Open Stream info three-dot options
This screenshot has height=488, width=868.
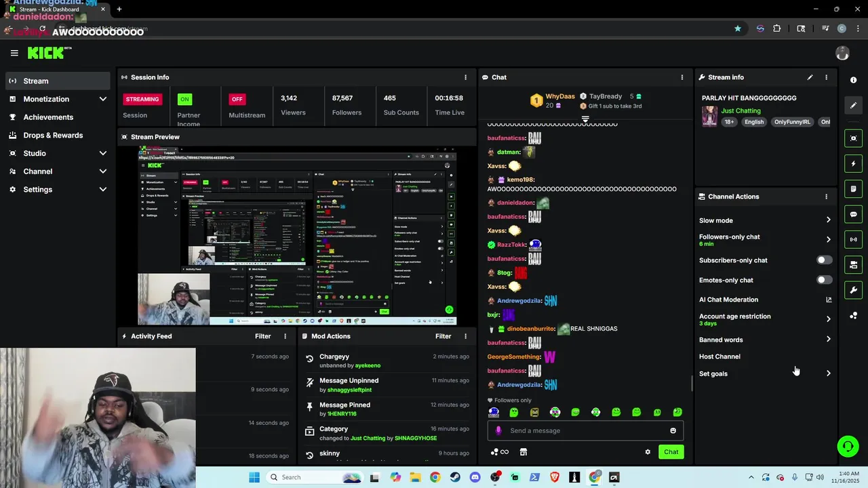(826, 77)
